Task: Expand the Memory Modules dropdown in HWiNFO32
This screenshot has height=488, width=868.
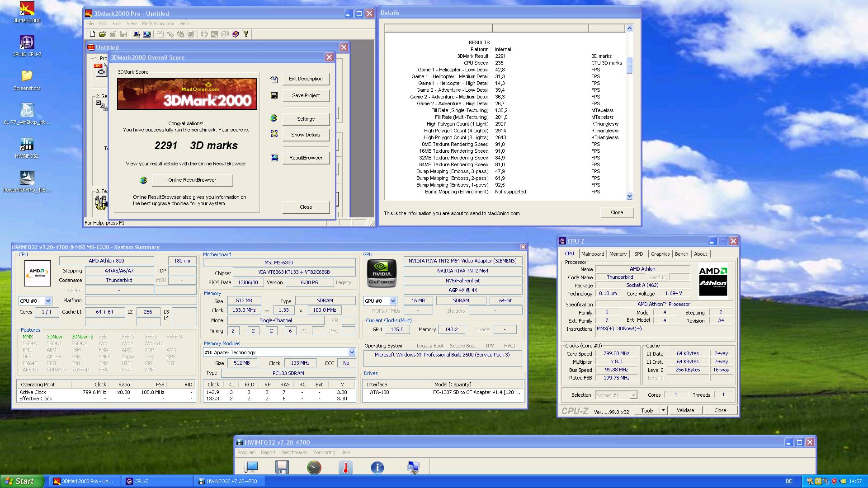Action: 352,352
